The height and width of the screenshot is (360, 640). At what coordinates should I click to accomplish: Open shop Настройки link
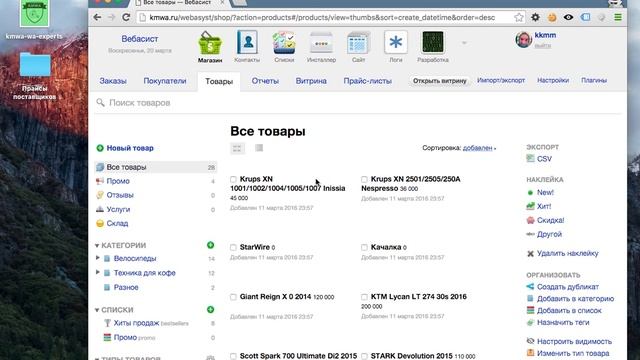[x=553, y=80]
